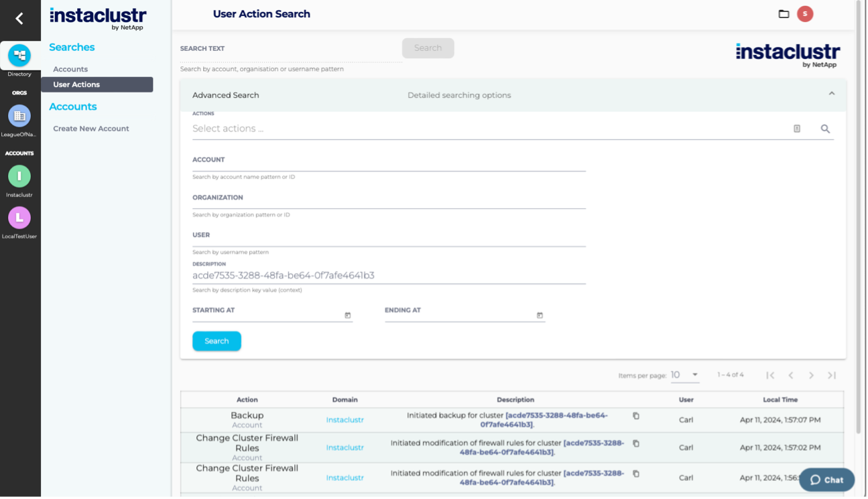The height and width of the screenshot is (499, 868).
Task: Open the Chat widget
Action: [x=827, y=480]
